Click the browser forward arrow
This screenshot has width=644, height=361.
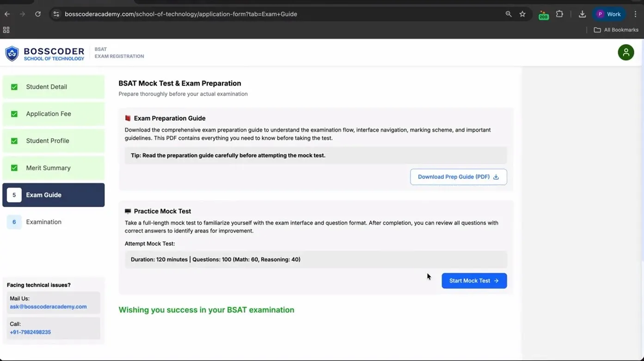tap(22, 14)
